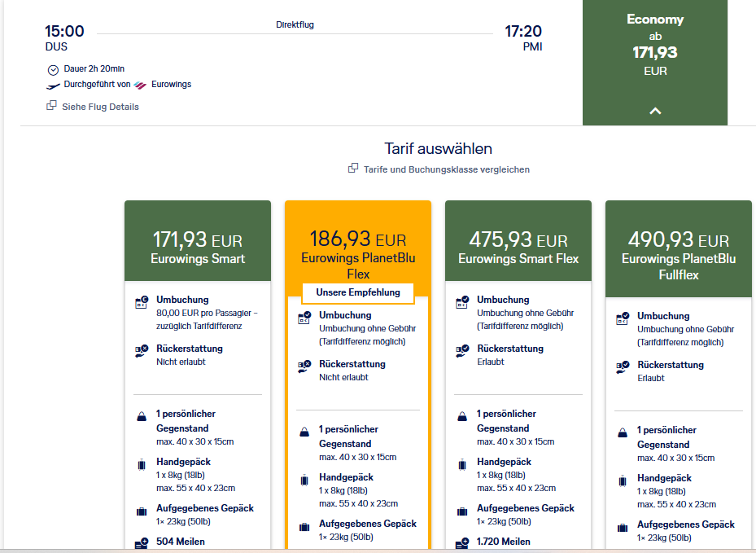Click Handgepäck icon in Eurowings Smart card
The height and width of the screenshot is (553, 756).
click(x=142, y=465)
